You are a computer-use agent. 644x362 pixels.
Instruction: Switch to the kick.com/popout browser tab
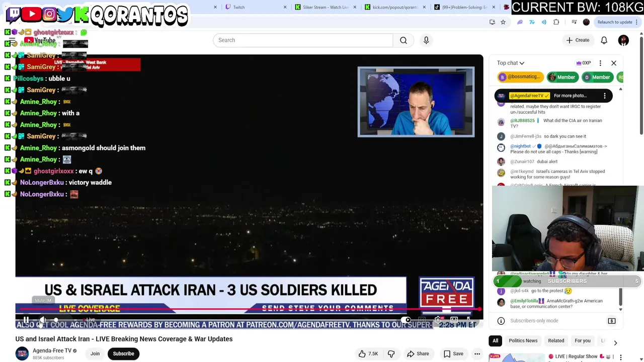(395, 7)
